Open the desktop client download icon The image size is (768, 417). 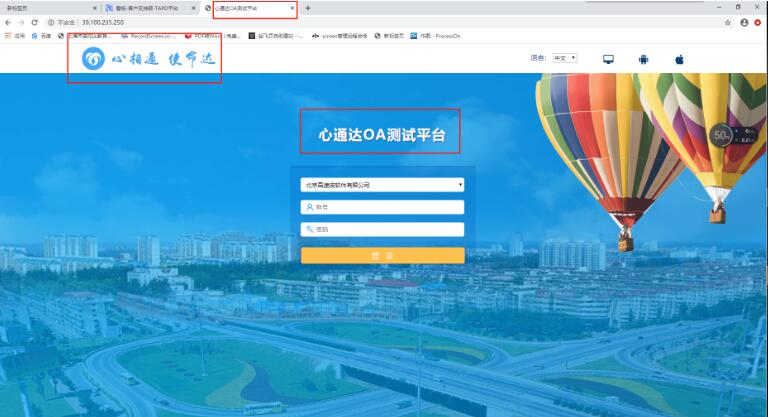(608, 59)
